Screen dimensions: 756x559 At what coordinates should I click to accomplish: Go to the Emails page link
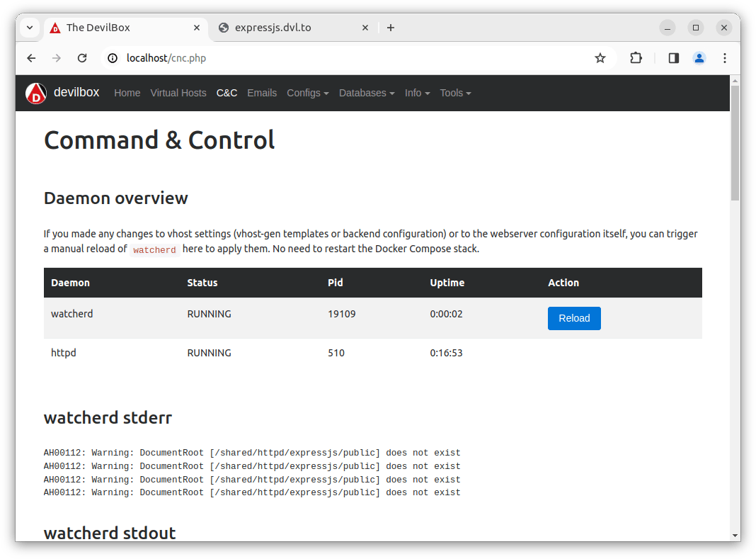(x=262, y=93)
